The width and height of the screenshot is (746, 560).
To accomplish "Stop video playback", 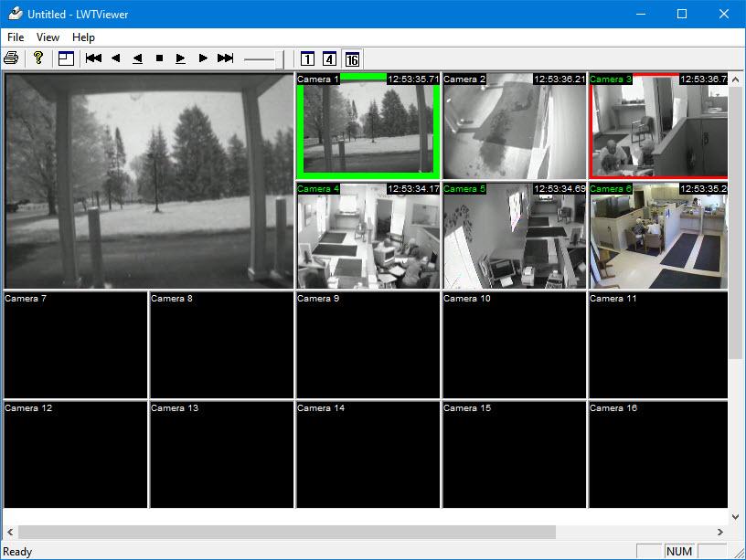I will (x=159, y=58).
